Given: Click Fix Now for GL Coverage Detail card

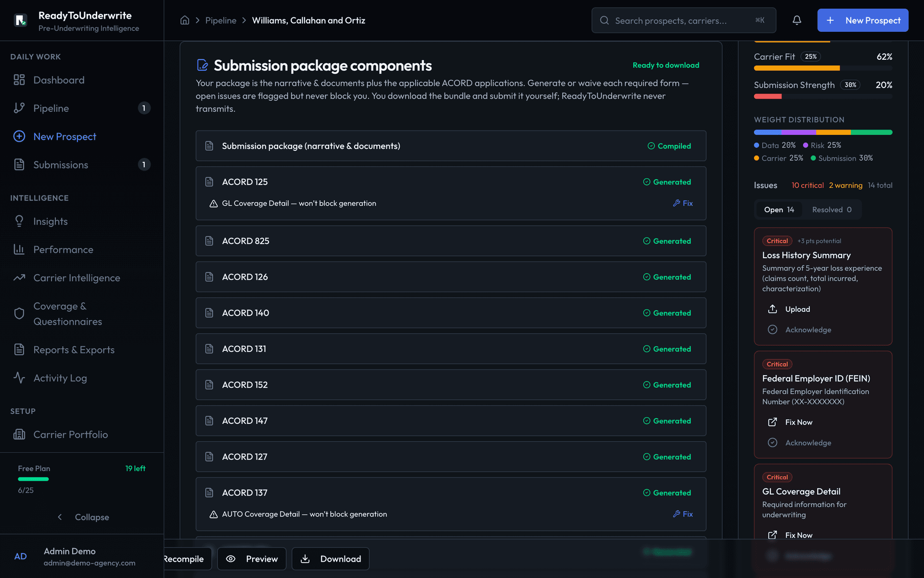Looking at the screenshot, I should [x=798, y=535].
